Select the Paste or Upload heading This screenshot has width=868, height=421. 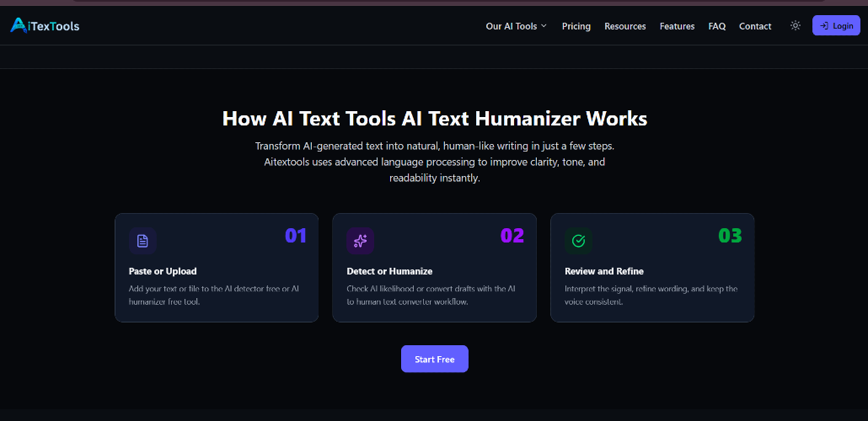click(163, 271)
